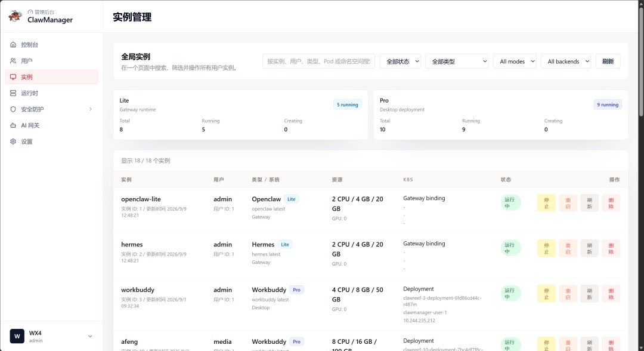Click the user media in afeng row
This screenshot has height=351, width=644.
point(222,341)
